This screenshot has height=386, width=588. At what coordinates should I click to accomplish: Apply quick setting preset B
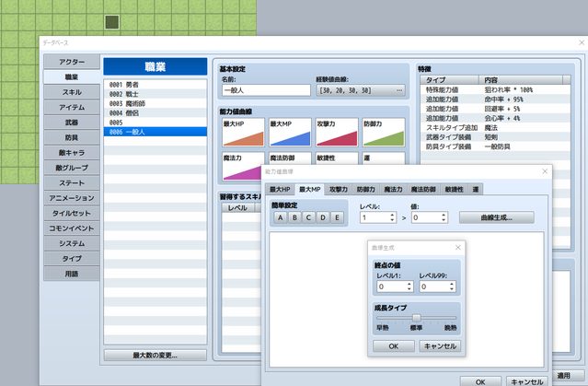click(x=294, y=217)
